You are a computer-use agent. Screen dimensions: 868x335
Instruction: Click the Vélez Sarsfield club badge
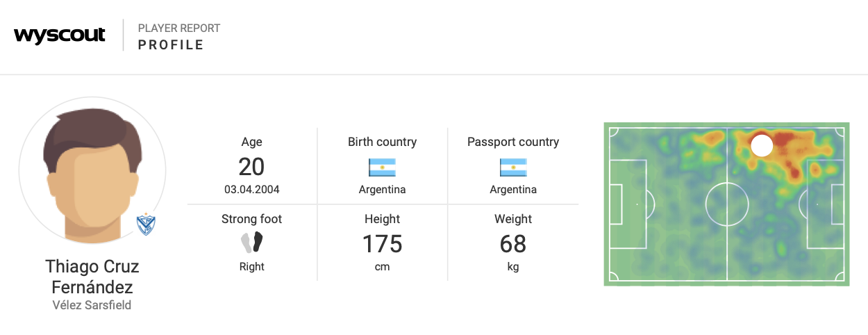tap(146, 224)
